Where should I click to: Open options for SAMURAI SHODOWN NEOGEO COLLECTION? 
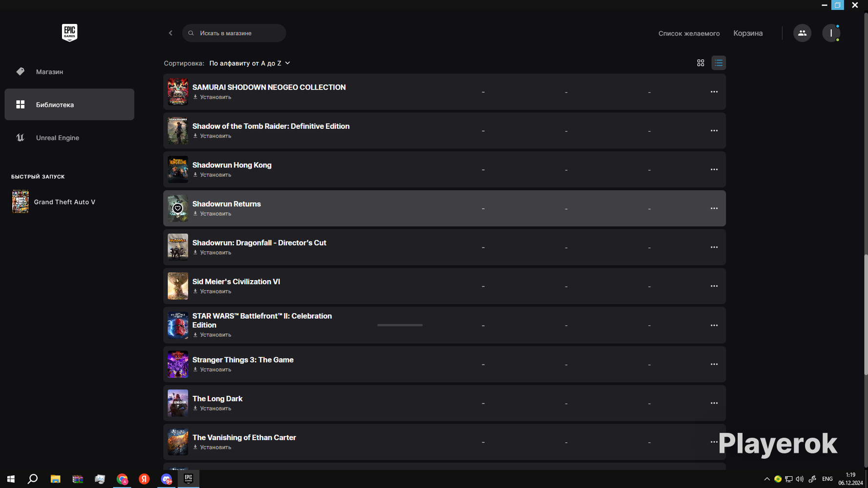point(714,92)
